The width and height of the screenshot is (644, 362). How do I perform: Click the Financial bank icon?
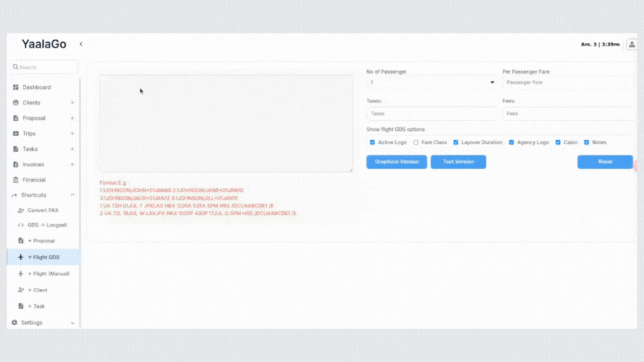click(15, 180)
